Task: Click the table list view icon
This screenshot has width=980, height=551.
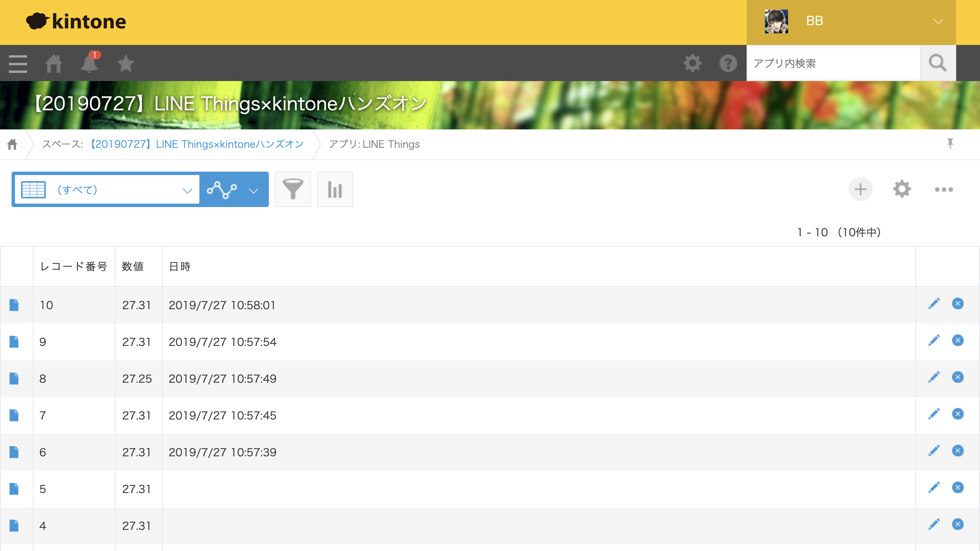Action: (33, 189)
